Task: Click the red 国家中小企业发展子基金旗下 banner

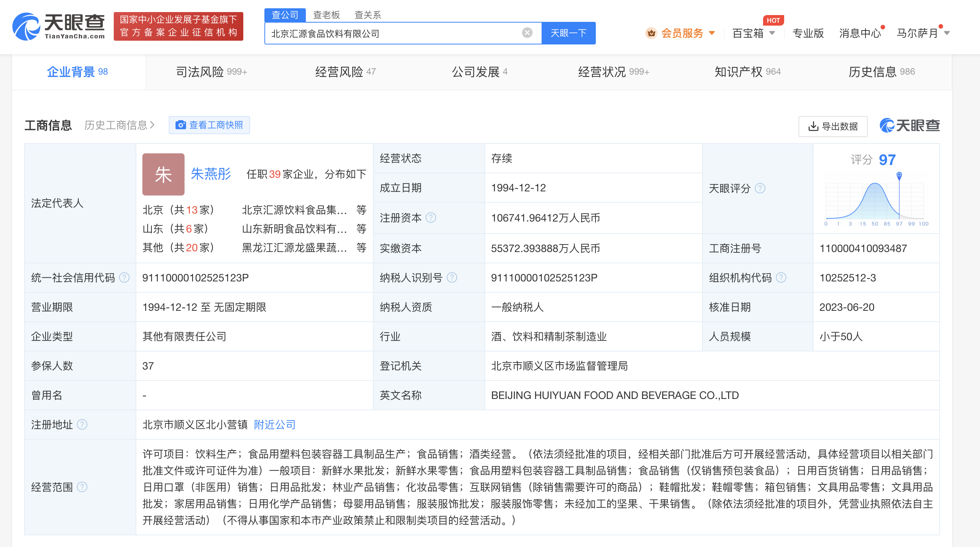Action: click(x=179, y=26)
